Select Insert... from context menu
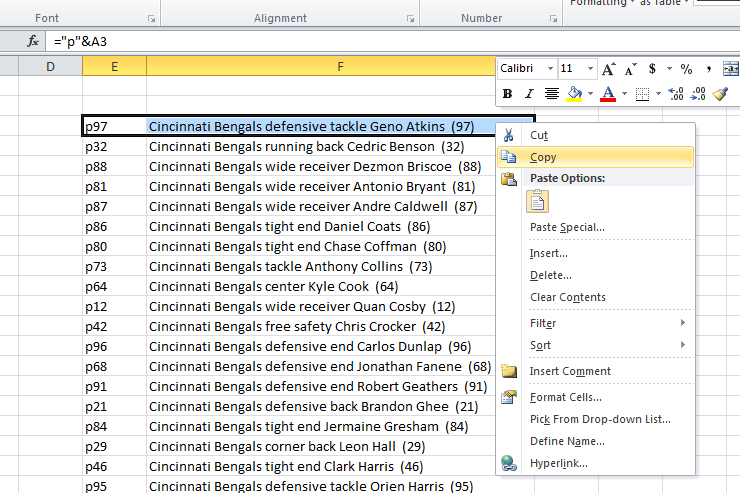 click(596, 253)
